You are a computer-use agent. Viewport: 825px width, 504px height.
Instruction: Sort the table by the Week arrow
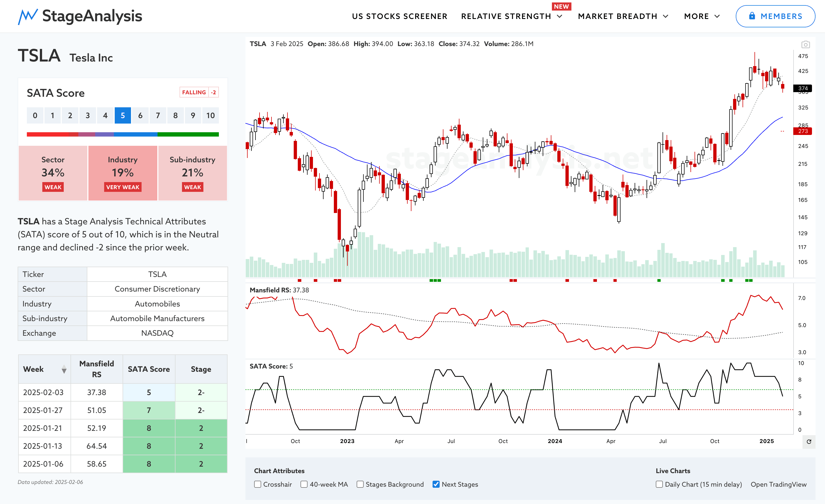coord(64,369)
